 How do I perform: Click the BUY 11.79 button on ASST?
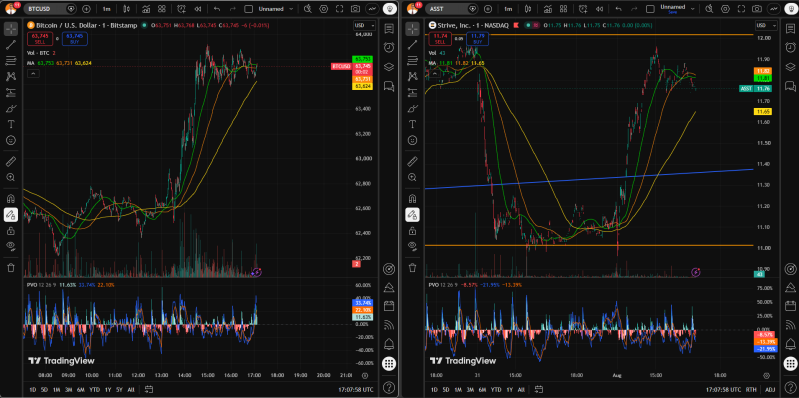[x=478, y=38]
